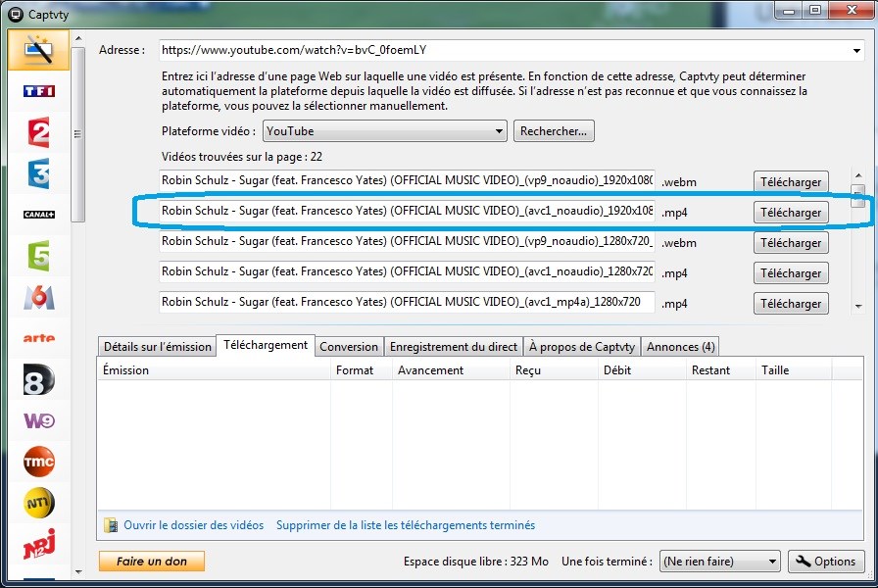This screenshot has width=878, height=588.
Task: Sort downloads by Émission column header
Action: pyautogui.click(x=214, y=370)
